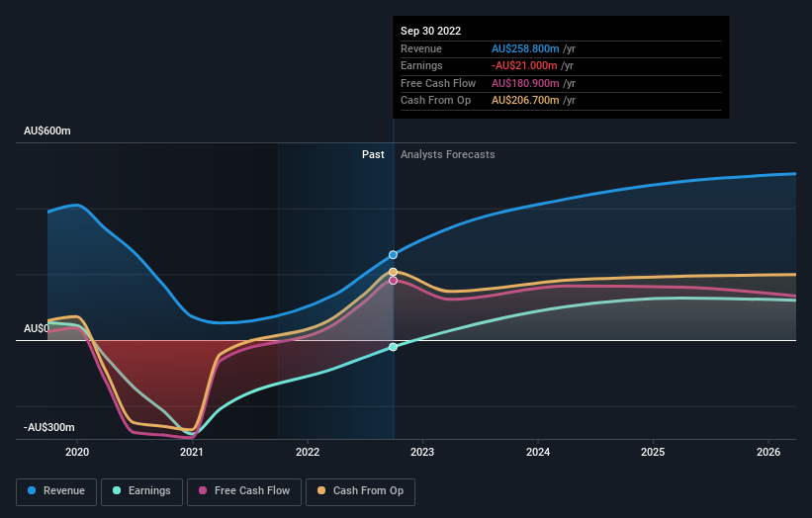Toggle the Earnings legend button
Image resolution: width=812 pixels, height=518 pixels.
pyautogui.click(x=141, y=491)
